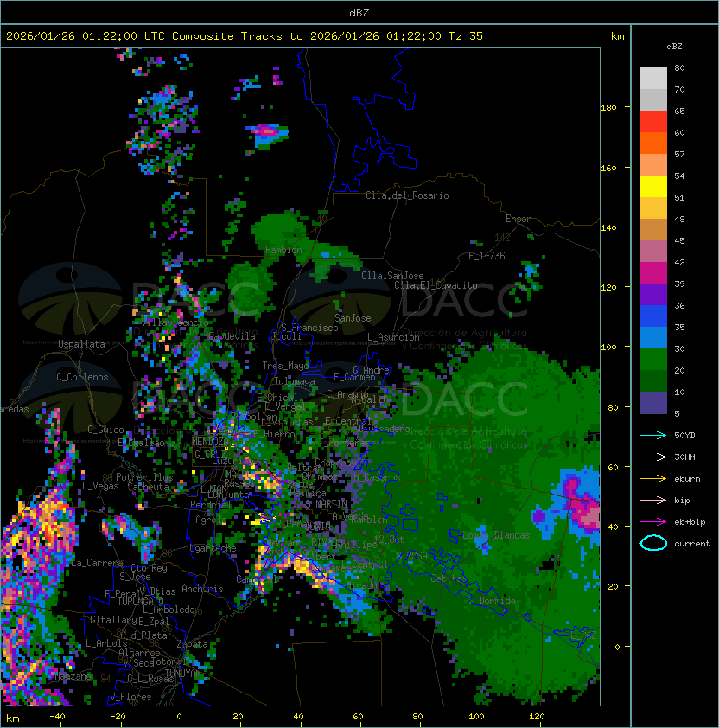Click the S_Francisco map label
The width and height of the screenshot is (719, 728).
click(309, 328)
